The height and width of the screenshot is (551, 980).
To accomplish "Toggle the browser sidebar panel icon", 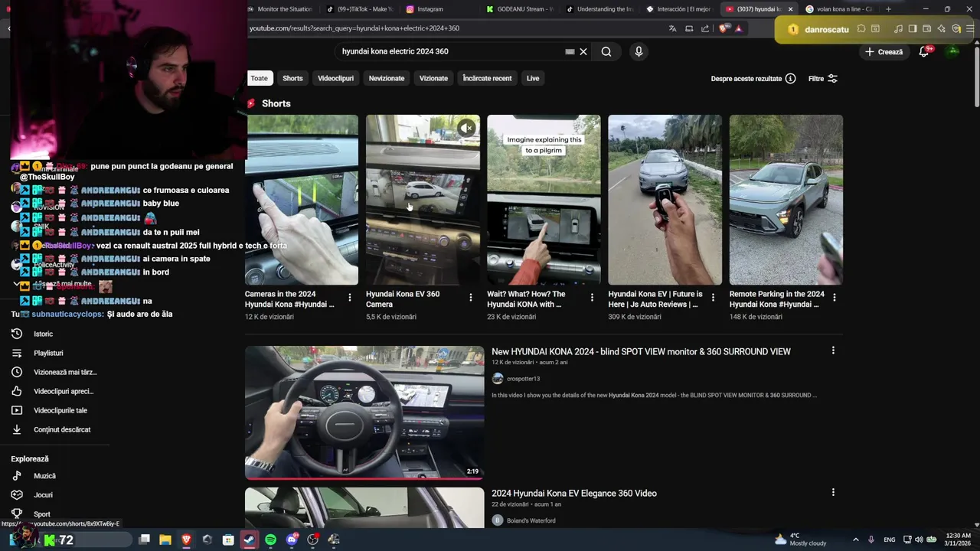I will [x=913, y=29].
